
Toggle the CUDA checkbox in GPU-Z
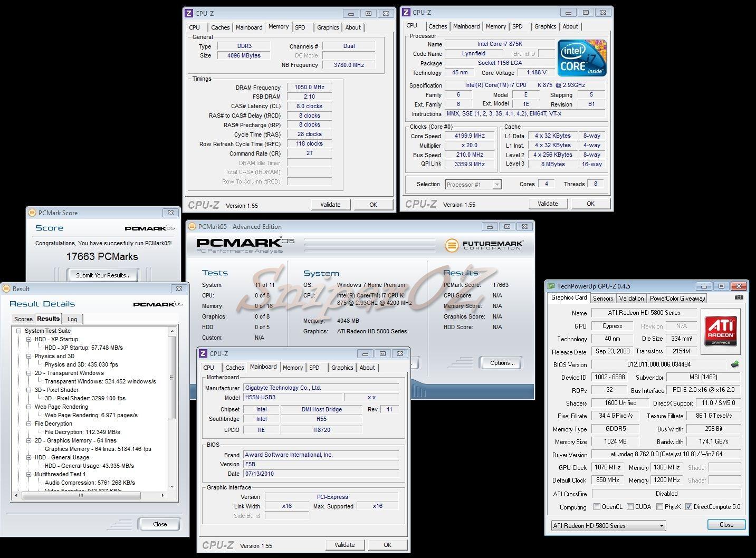click(x=630, y=507)
